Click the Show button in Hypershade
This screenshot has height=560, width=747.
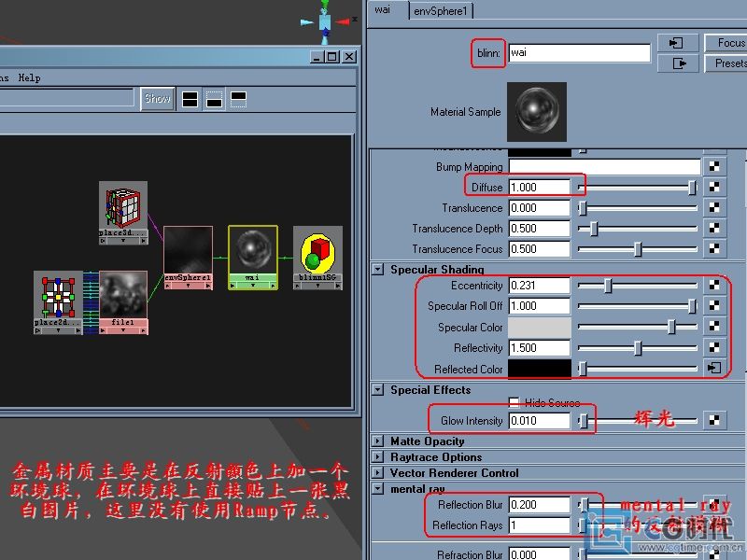coord(157,99)
